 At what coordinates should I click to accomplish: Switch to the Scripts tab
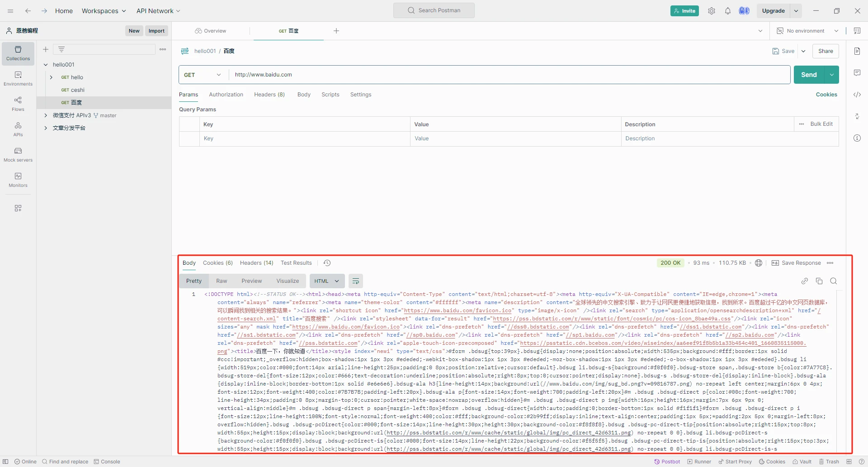pos(330,95)
